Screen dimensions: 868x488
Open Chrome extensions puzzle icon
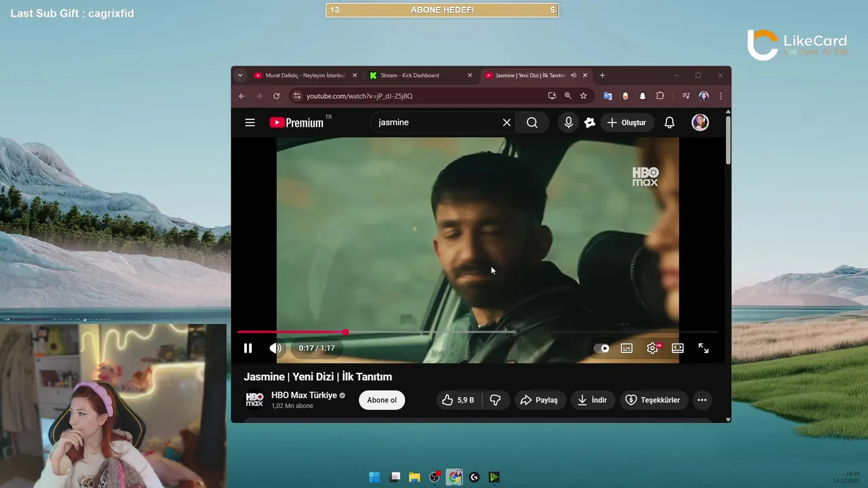pos(660,96)
